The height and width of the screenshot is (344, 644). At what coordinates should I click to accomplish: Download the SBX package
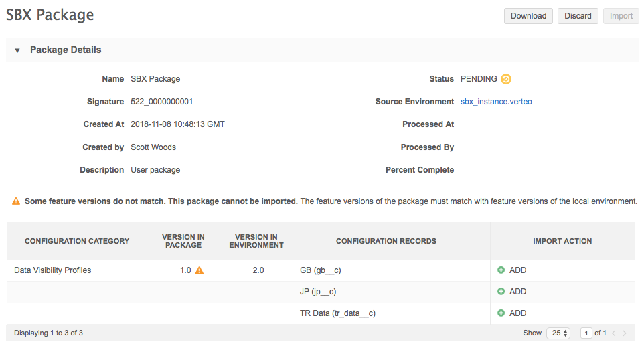pyautogui.click(x=528, y=16)
